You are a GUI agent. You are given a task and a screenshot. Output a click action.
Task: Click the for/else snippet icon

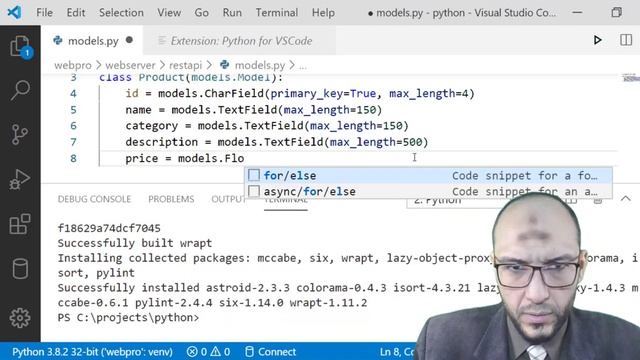(254, 175)
